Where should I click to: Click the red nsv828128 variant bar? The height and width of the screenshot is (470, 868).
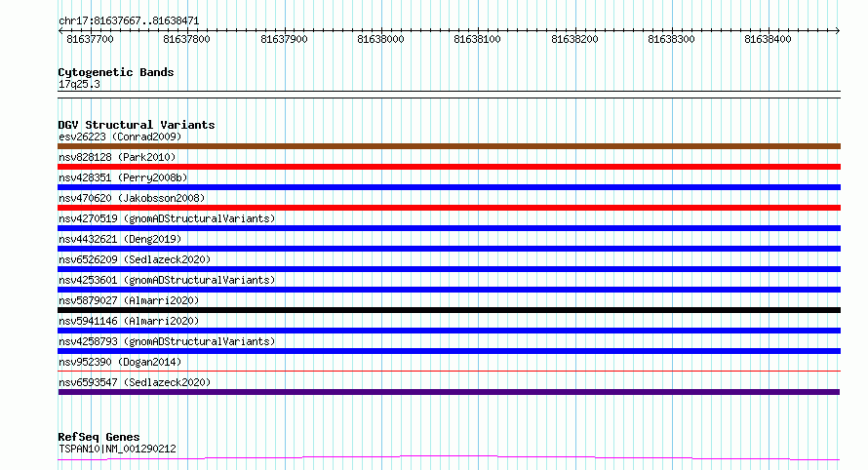pyautogui.click(x=449, y=167)
